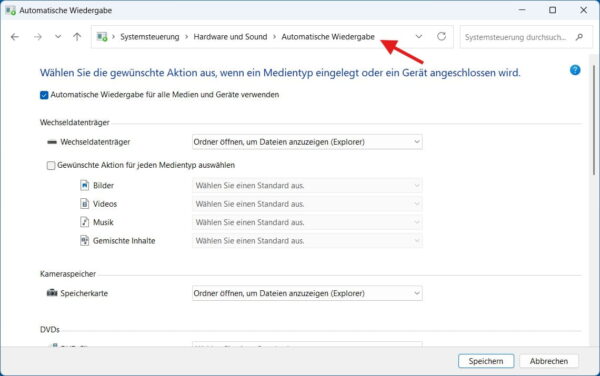Open recent locations chevron next to forward arrow

tap(58, 37)
